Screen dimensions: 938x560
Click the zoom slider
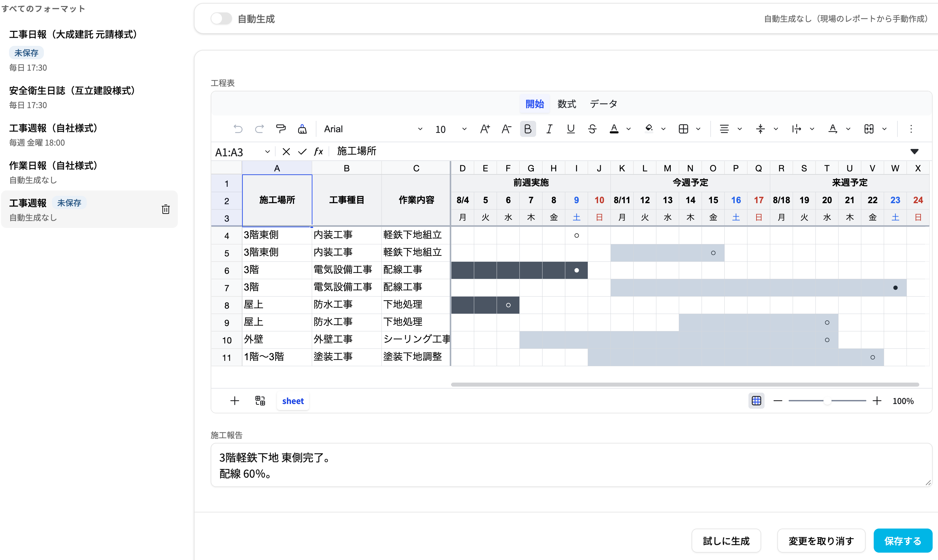pyautogui.click(x=827, y=401)
